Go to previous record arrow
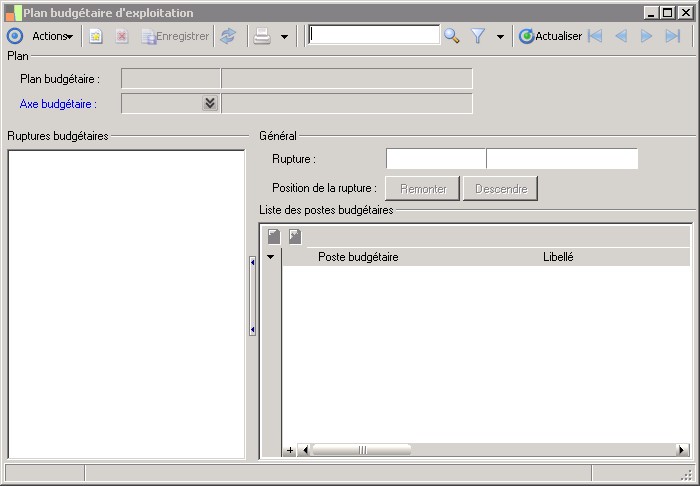The height and width of the screenshot is (486, 700). click(621, 36)
